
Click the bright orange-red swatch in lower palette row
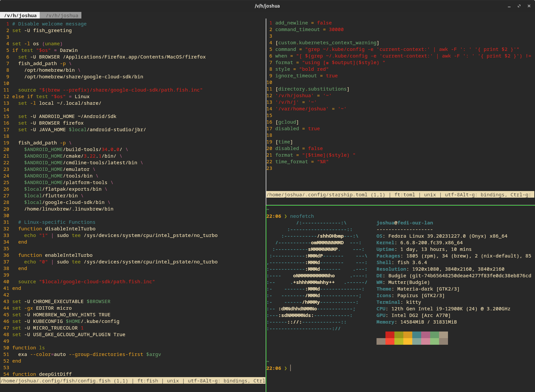tap(390, 341)
